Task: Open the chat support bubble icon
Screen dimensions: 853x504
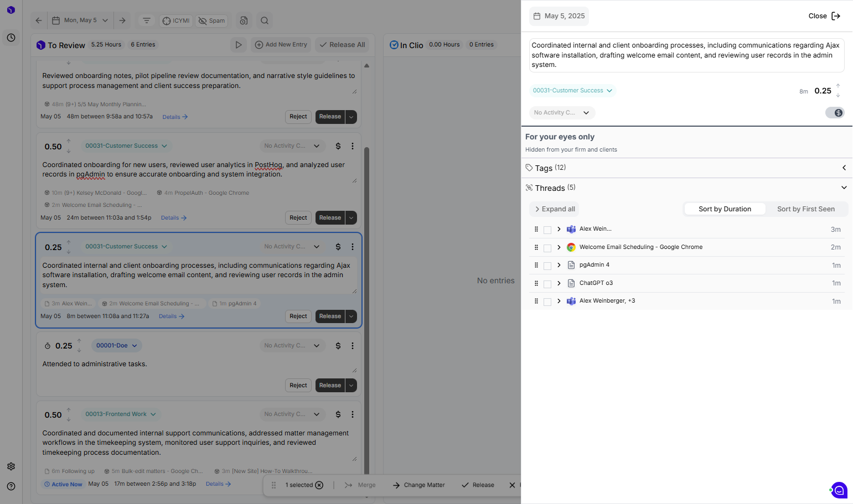Action: (x=839, y=490)
